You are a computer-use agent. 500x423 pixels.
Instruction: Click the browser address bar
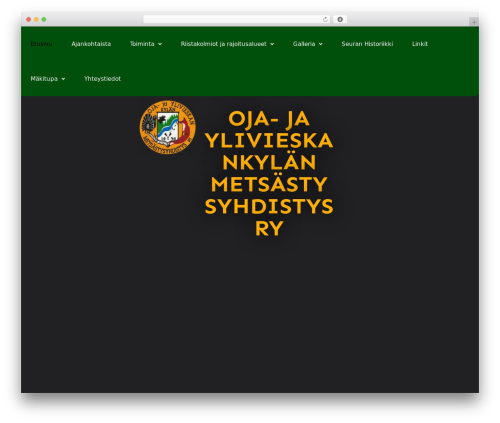click(237, 19)
